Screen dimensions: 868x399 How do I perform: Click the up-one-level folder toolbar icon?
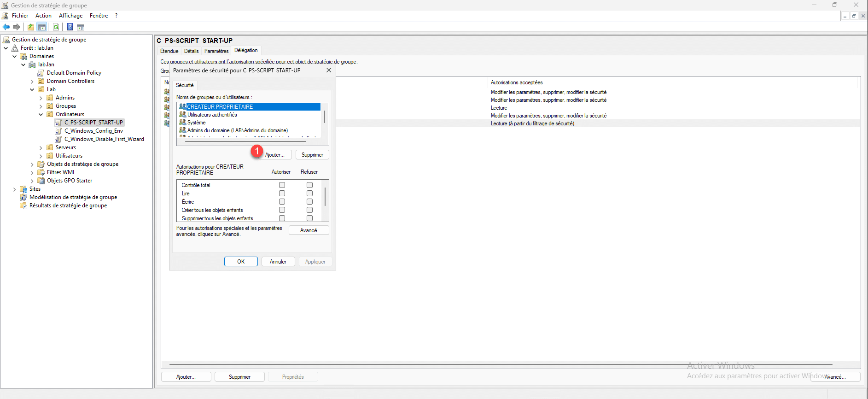31,27
